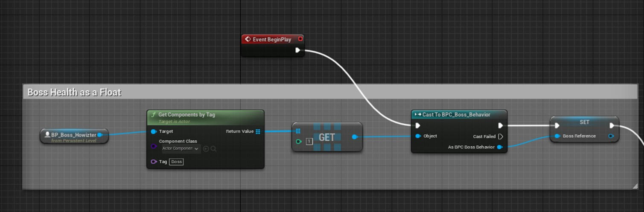
Task: Click the Event BeginPlay execution output pin
Action: (297, 50)
